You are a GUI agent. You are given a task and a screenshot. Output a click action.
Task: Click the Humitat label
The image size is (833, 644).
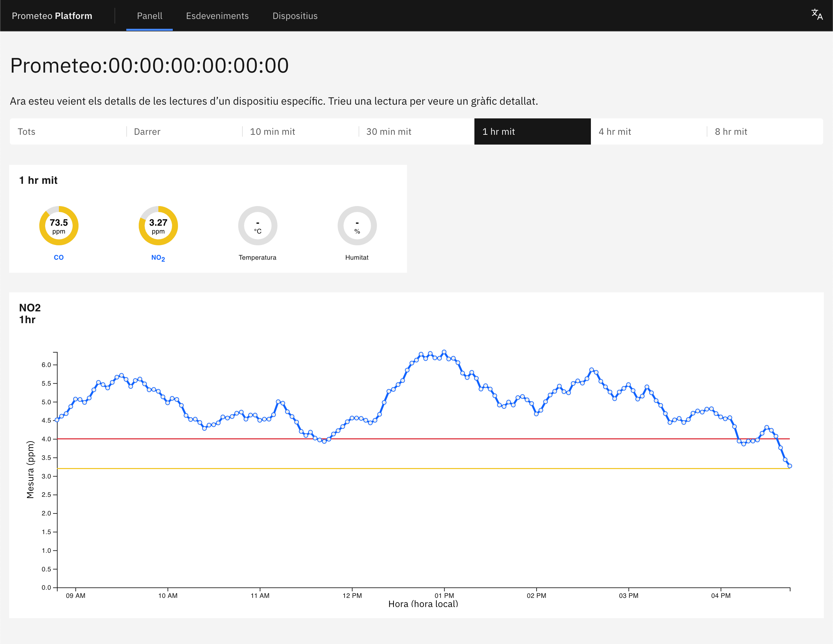pyautogui.click(x=357, y=257)
